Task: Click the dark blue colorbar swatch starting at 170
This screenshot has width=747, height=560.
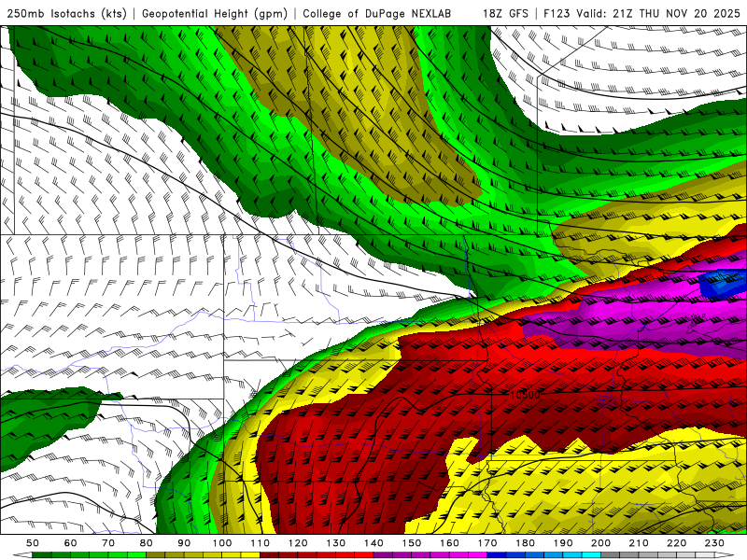Action: [x=497, y=555]
